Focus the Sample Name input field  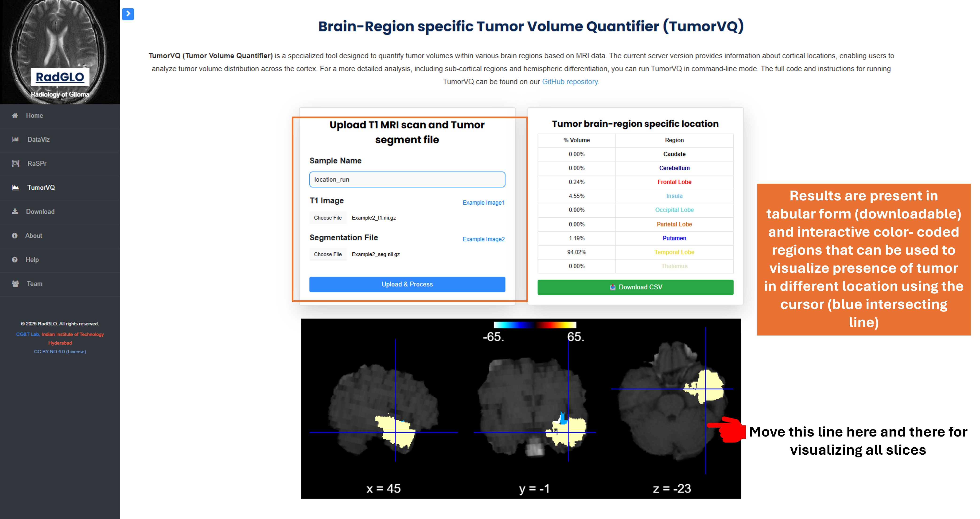[407, 179]
